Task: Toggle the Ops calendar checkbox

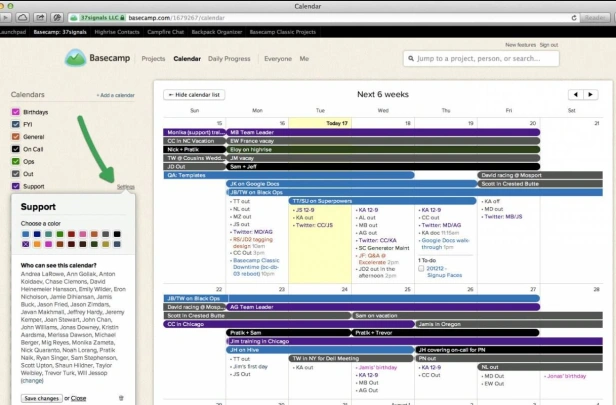Action: click(16, 161)
